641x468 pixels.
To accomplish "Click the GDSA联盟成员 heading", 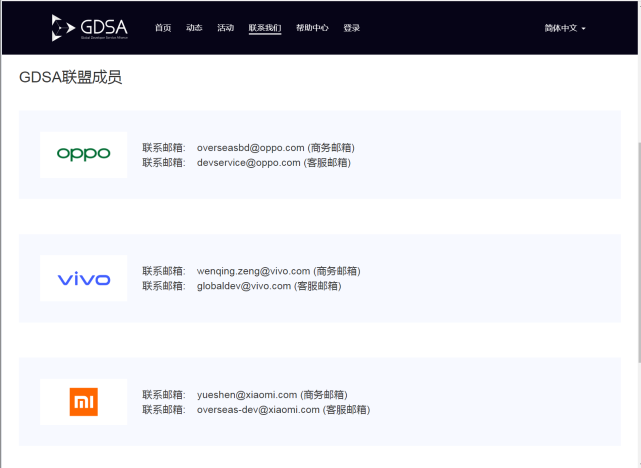I will [70, 77].
